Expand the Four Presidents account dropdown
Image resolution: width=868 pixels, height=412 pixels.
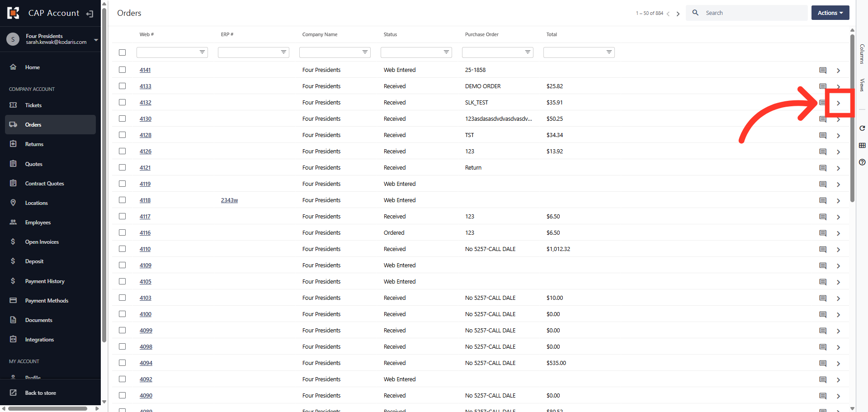96,40
